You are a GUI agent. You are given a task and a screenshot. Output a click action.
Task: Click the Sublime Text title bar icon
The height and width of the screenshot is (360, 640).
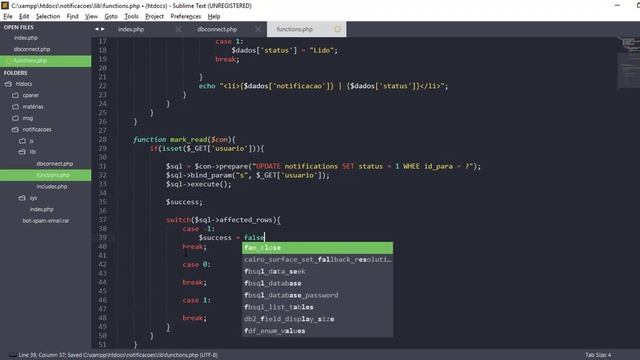5,6
